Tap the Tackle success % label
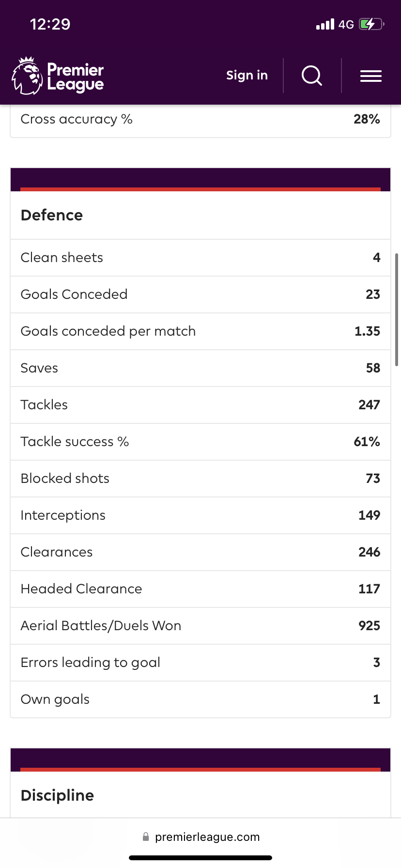Screen dimensions: 401x868 click(75, 442)
